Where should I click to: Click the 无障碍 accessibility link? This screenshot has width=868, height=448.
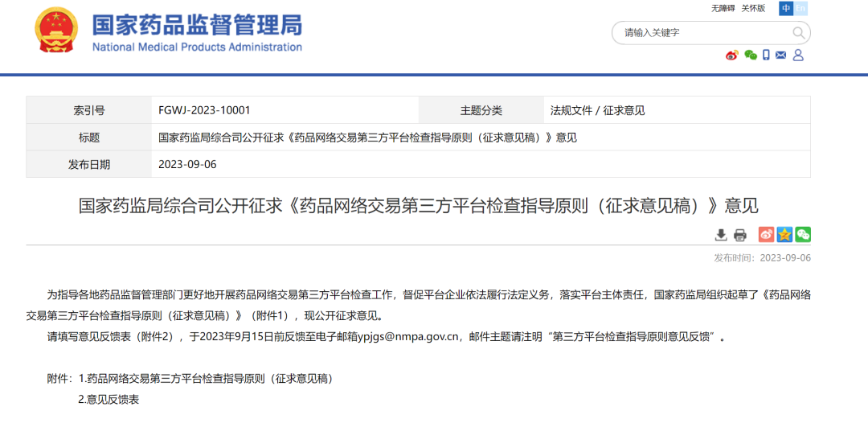[x=723, y=8]
